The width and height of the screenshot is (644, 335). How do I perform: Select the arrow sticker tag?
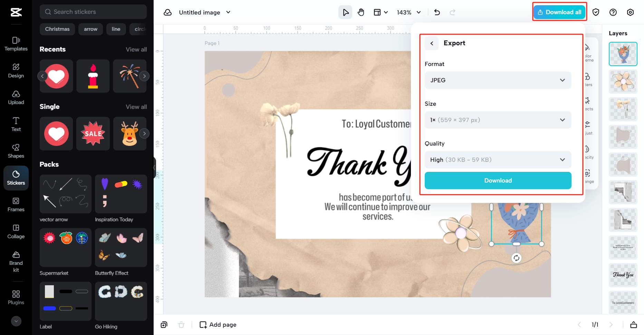(x=90, y=29)
